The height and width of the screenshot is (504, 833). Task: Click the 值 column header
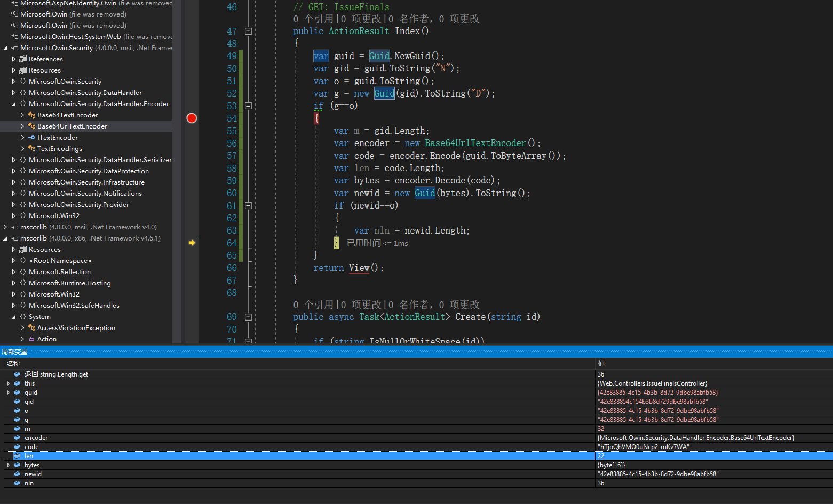[601, 363]
